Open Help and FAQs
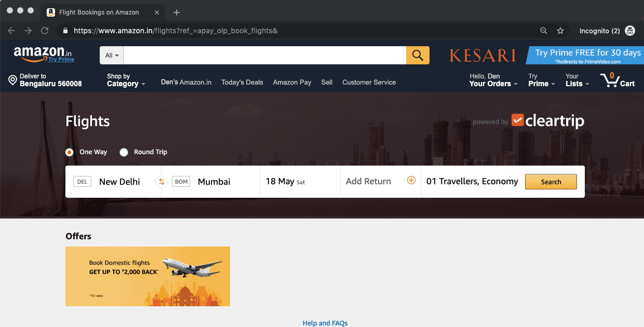 325,323
